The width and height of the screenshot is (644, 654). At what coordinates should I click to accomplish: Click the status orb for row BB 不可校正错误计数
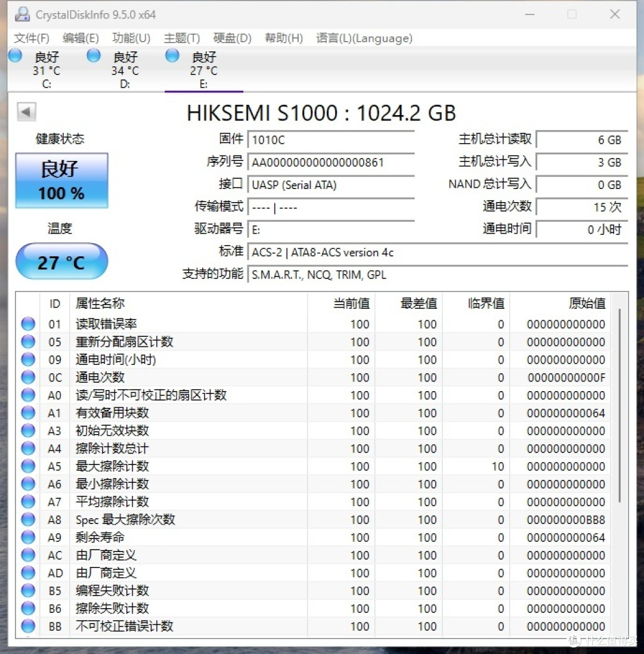[28, 626]
